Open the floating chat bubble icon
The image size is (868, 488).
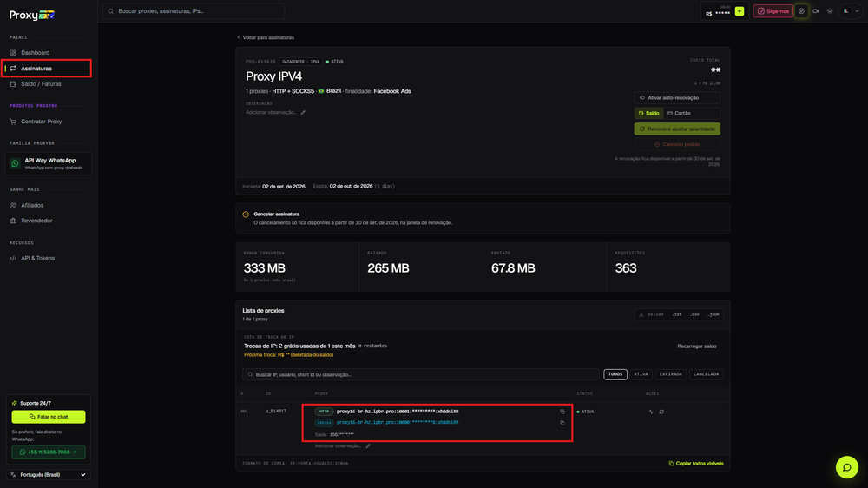click(847, 467)
